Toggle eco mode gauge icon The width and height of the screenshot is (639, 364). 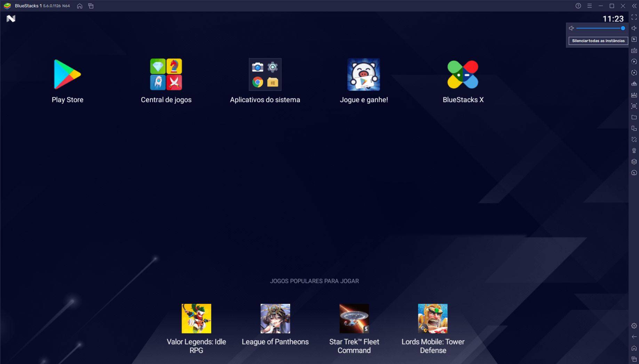[634, 173]
